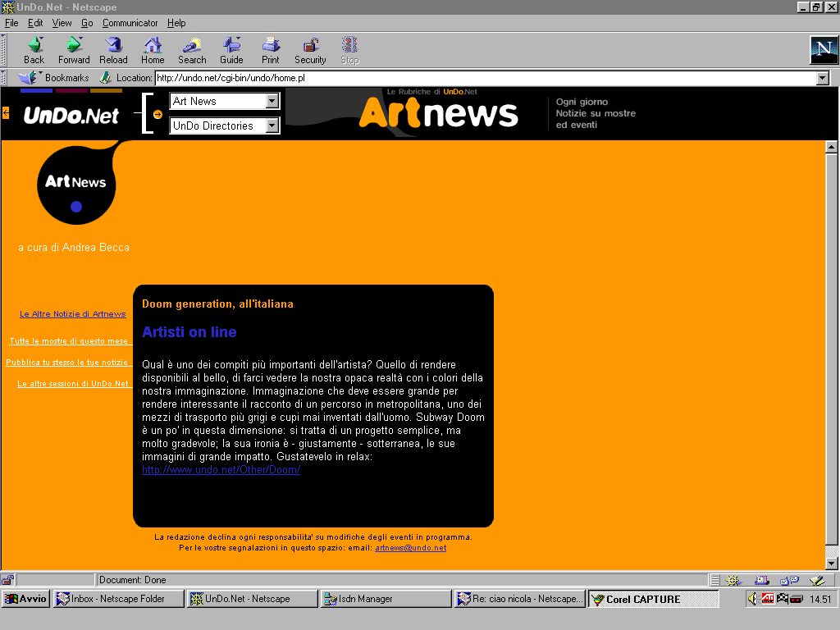Image resolution: width=840 pixels, height=630 pixels.
Task: Click the navigation toolbar collapse grip
Action: coord(3,50)
